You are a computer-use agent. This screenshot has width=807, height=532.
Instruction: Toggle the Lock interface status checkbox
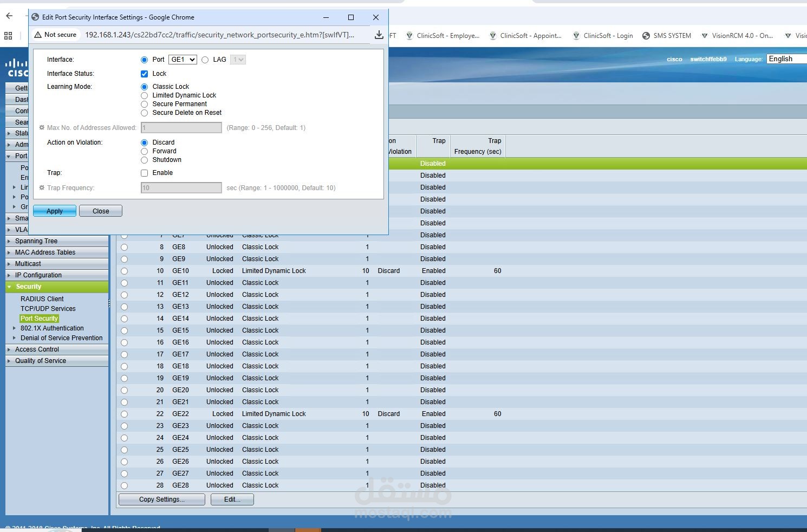pyautogui.click(x=144, y=74)
